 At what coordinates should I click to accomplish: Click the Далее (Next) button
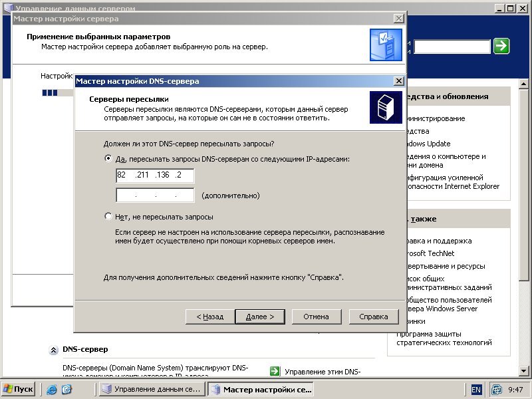coord(260,317)
